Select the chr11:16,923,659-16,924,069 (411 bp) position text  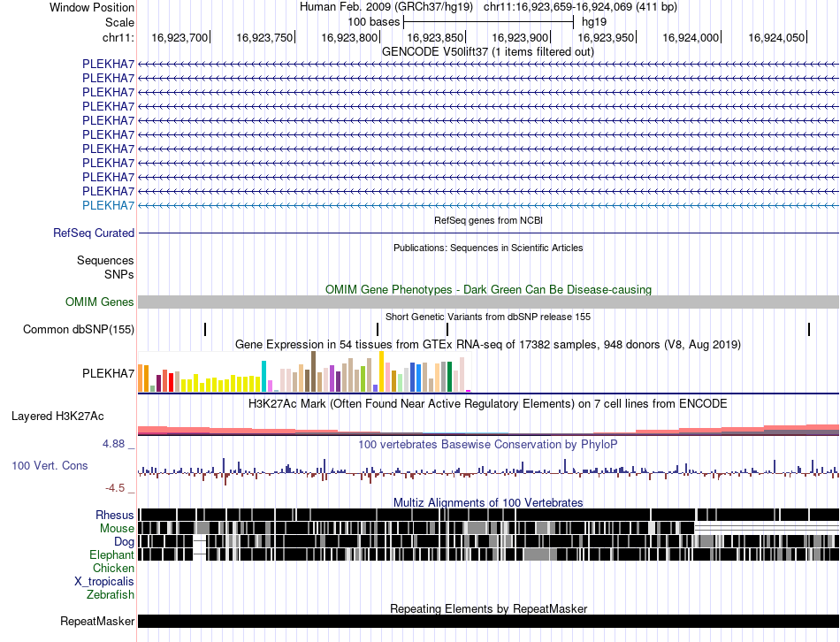pos(580,7)
